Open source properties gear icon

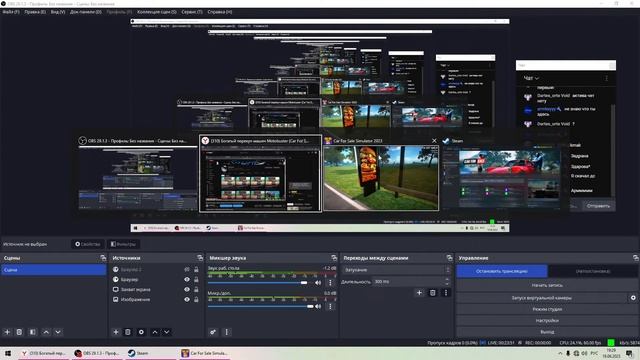coord(141,332)
